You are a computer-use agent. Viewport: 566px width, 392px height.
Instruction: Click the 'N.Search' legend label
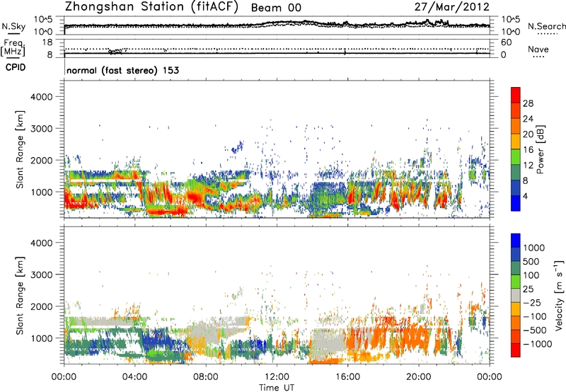[546, 26]
